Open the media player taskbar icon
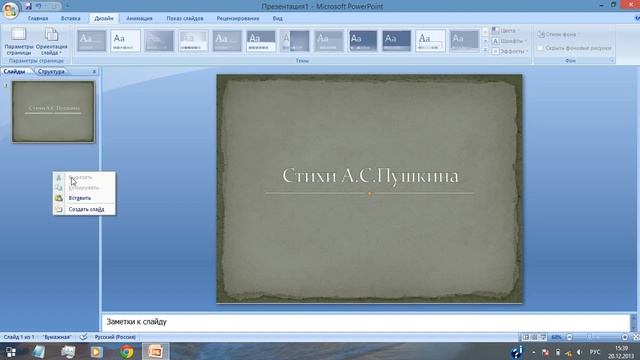The image size is (640, 360). 97,352
